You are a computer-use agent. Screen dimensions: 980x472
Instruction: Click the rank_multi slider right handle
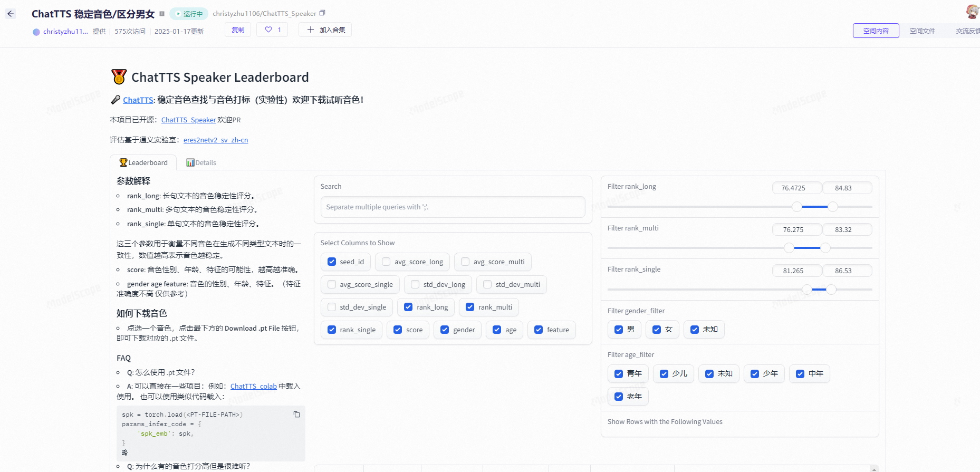[825, 248]
